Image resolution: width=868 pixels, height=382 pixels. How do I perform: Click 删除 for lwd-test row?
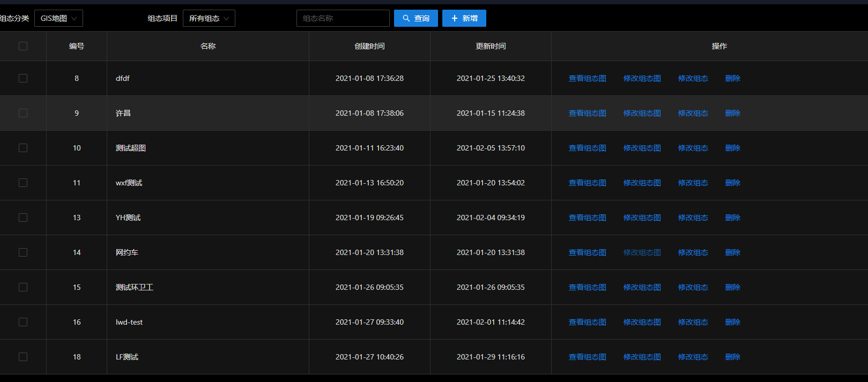[733, 322]
